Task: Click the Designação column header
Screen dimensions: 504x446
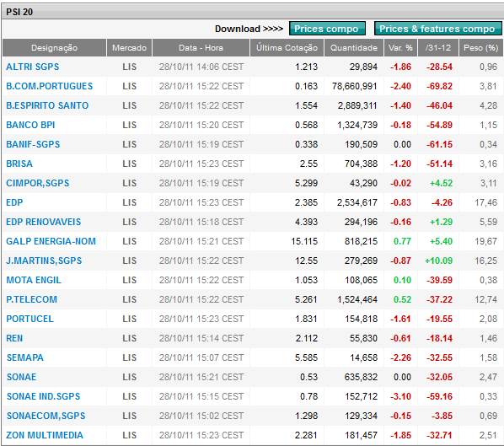Action: [54, 48]
